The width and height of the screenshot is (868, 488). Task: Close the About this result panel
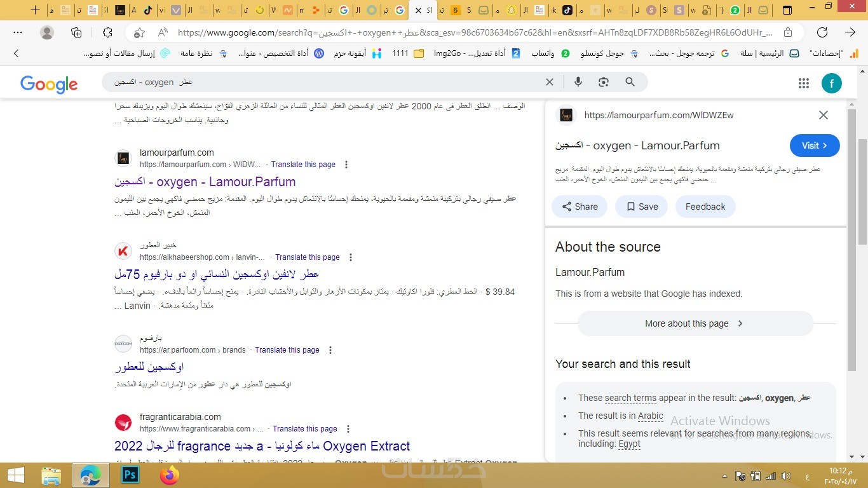point(824,115)
